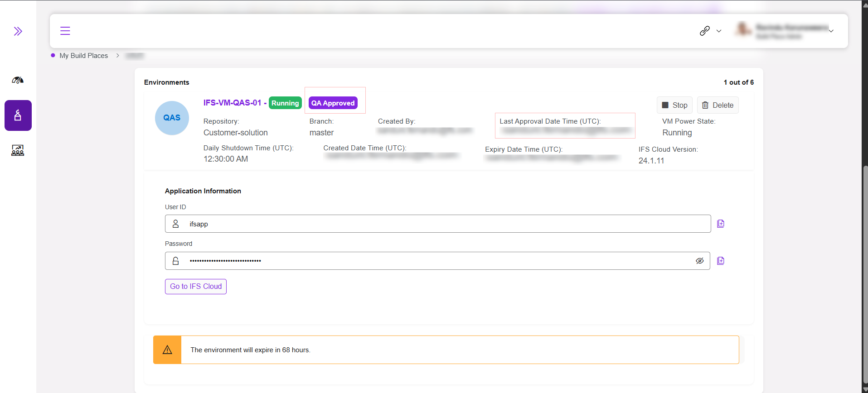
Task: Click the lock icon in Password field
Action: [176, 261]
